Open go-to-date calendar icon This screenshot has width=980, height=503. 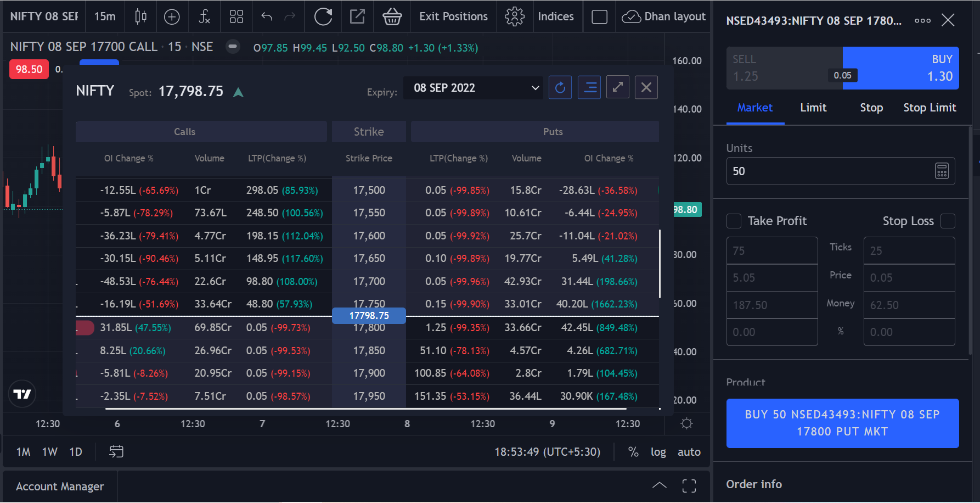[116, 451]
